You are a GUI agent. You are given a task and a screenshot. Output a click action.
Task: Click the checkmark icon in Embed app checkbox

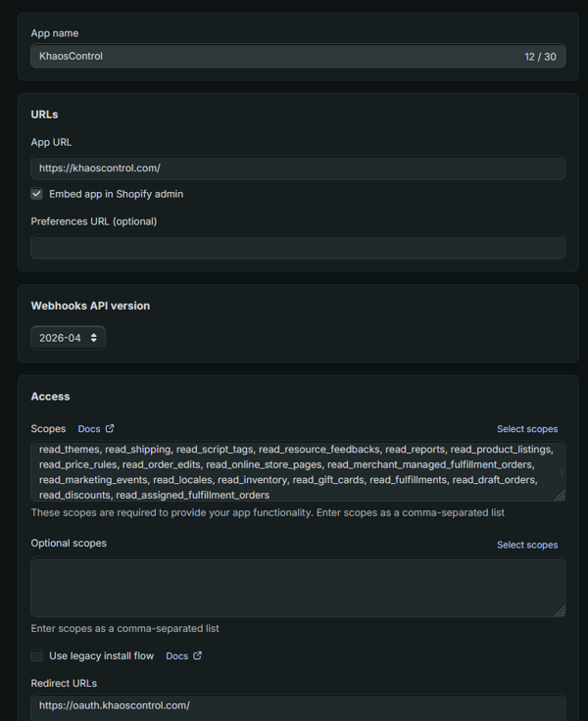coord(37,194)
